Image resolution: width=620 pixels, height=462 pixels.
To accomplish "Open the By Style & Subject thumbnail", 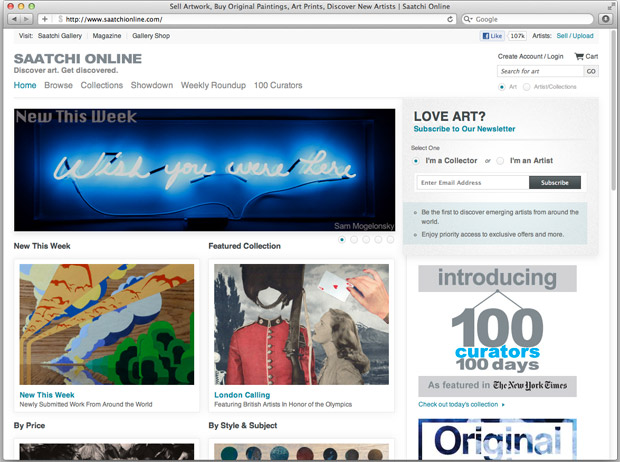I will click(301, 452).
